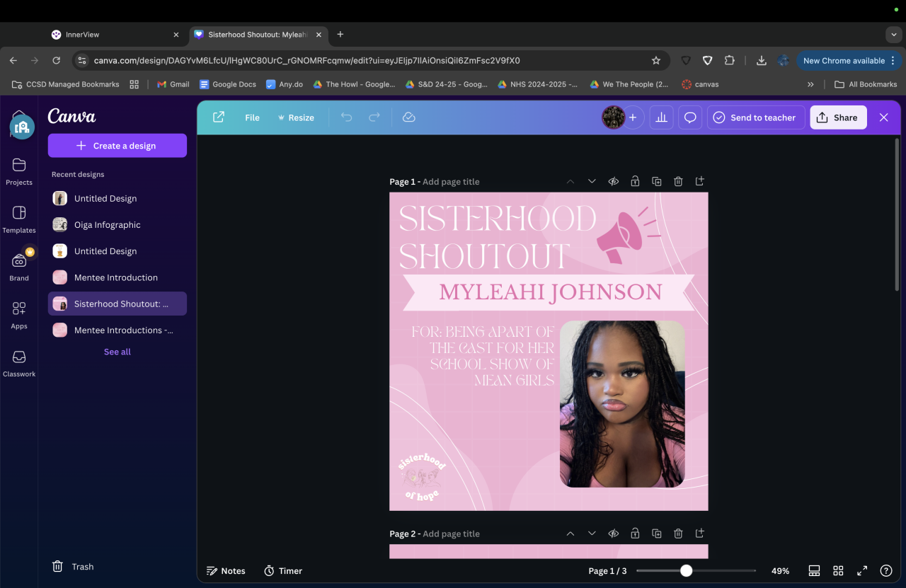Viewport: 906px width, 588px height.
Task: Duplicate Page 1 with the copy icon
Action: click(657, 182)
